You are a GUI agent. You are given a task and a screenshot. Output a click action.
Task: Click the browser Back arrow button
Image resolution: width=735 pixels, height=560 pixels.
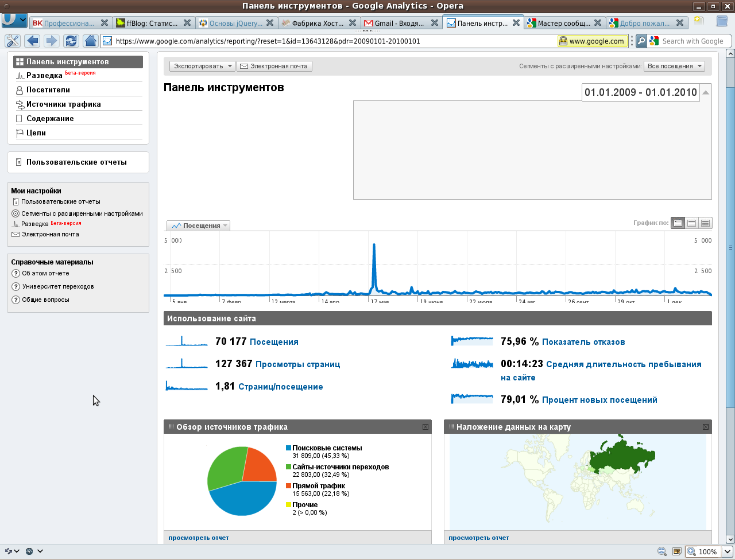pyautogui.click(x=32, y=41)
